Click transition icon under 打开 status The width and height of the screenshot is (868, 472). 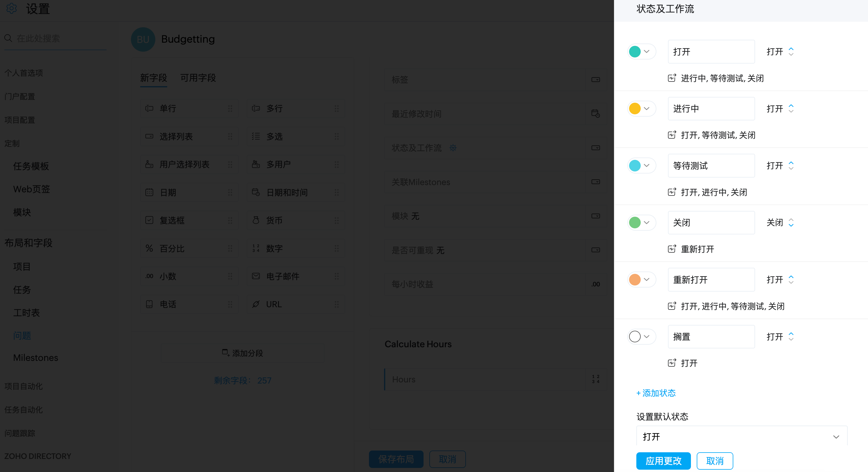671,78
